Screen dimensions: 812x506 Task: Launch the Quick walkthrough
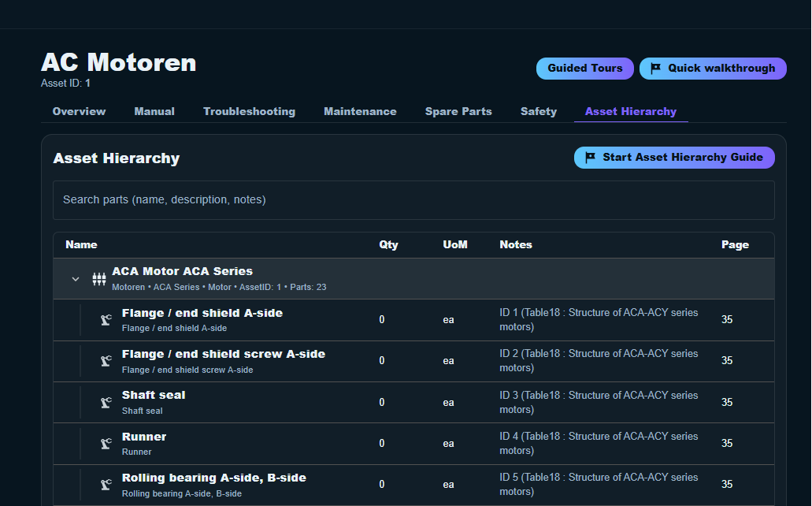713,69
